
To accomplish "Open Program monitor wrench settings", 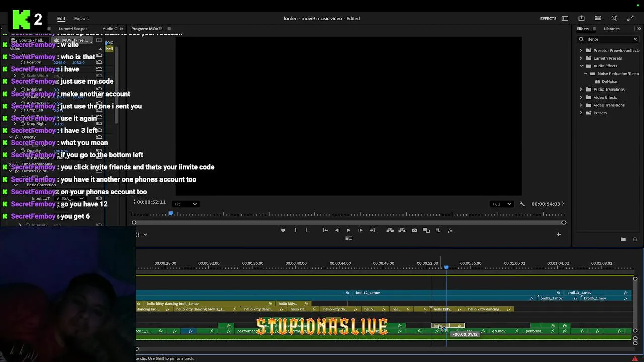I will (x=522, y=204).
